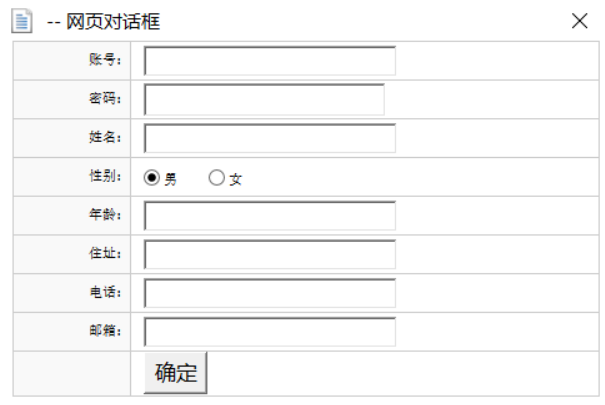Viewport: 605px width, 405px height.
Task: Select the 电话 input box
Action: pos(270,293)
